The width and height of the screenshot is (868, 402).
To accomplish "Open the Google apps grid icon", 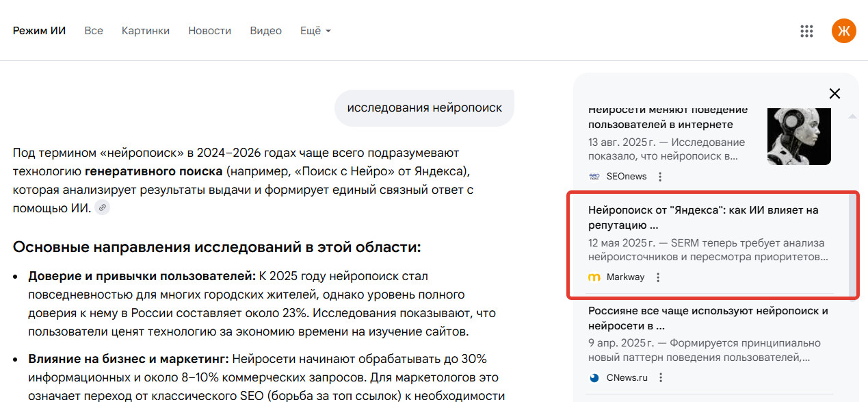I will tap(806, 31).
